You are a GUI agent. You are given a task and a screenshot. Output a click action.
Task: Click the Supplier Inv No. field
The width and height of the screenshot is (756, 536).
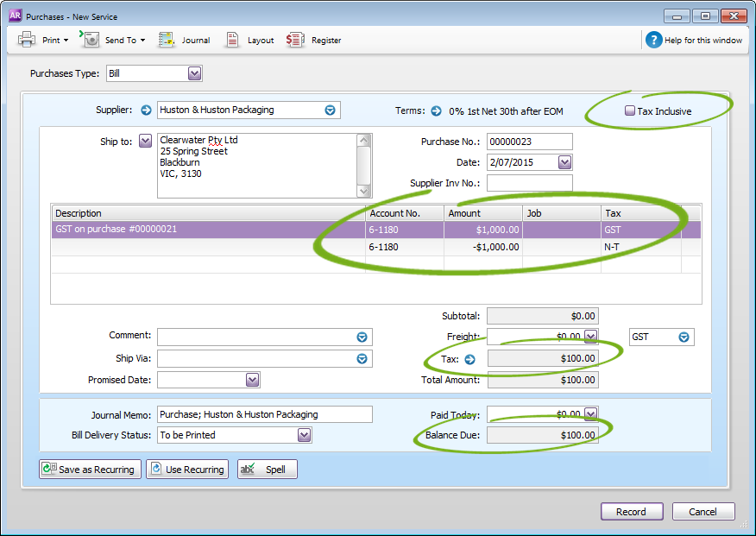pos(529,183)
